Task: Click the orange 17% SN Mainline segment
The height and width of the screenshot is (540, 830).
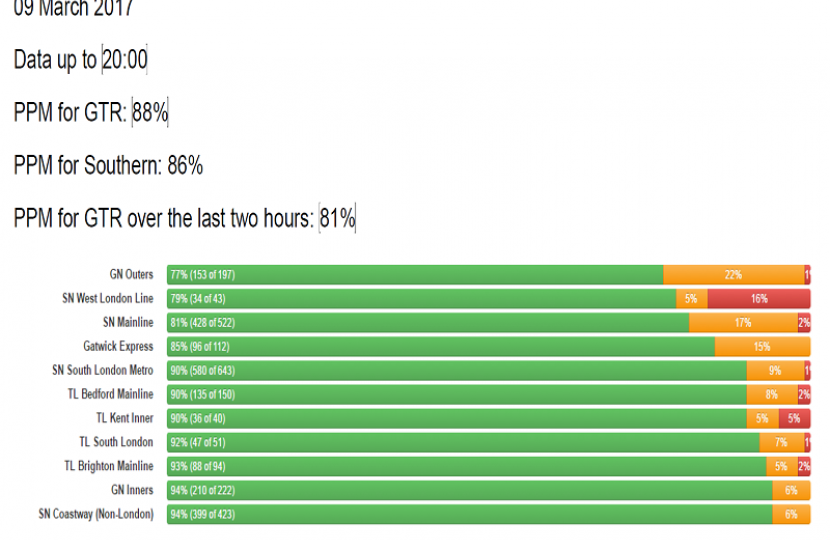Action: pyautogui.click(x=742, y=322)
